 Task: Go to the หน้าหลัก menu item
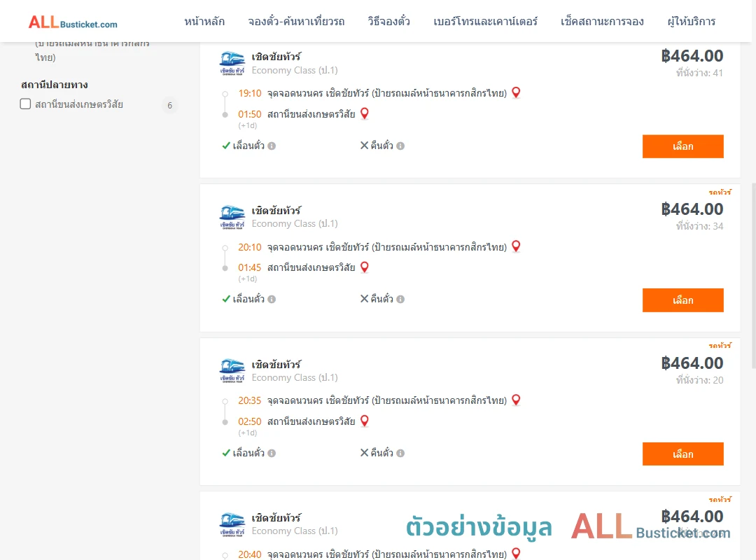204,21
